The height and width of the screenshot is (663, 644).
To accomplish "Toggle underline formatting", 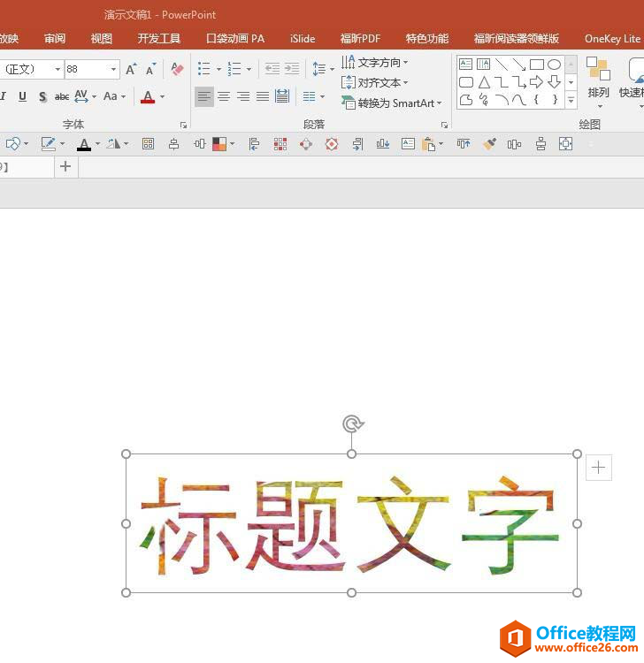I will tap(22, 97).
